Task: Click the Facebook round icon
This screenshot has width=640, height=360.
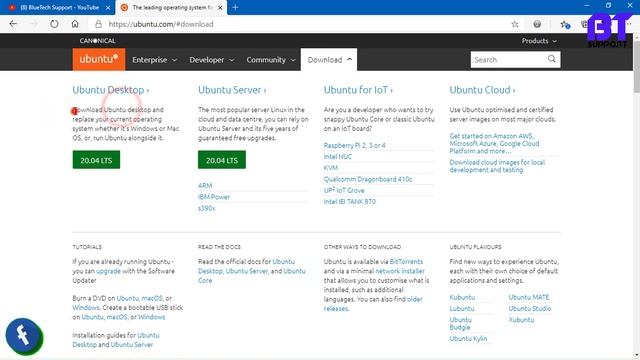Action: pyautogui.click(x=24, y=336)
